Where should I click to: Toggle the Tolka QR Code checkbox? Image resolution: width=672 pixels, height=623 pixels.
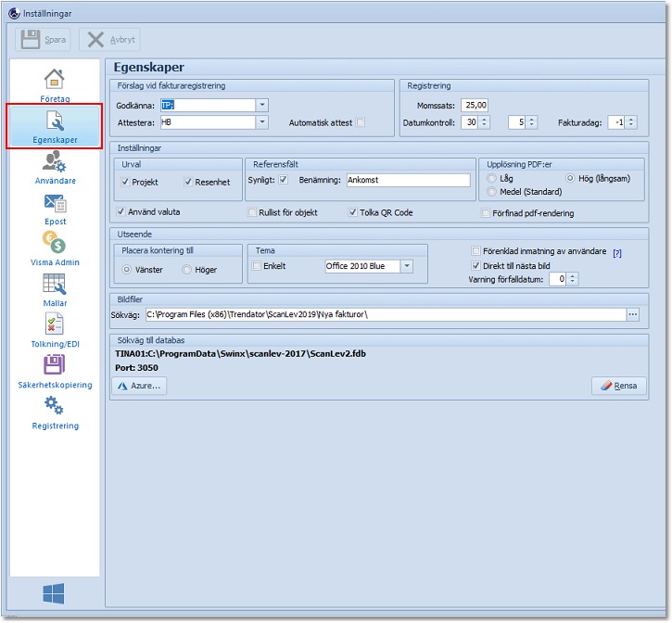tap(353, 213)
